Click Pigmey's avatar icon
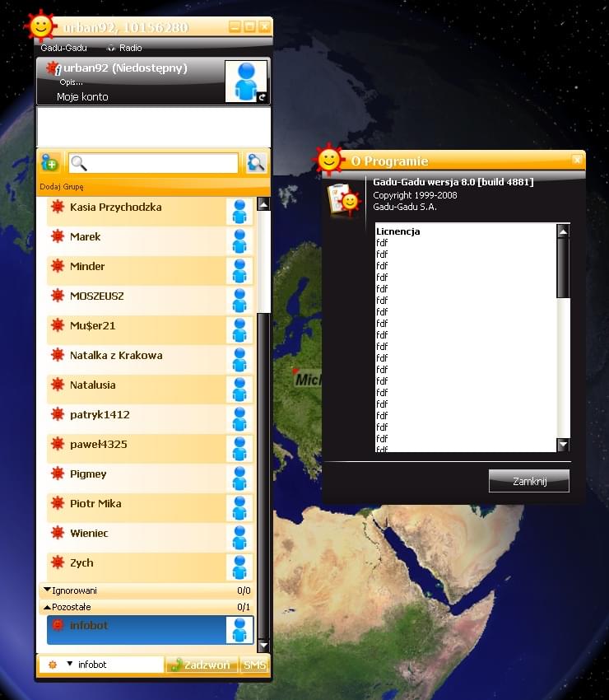This screenshot has height=700, width=609. click(239, 478)
